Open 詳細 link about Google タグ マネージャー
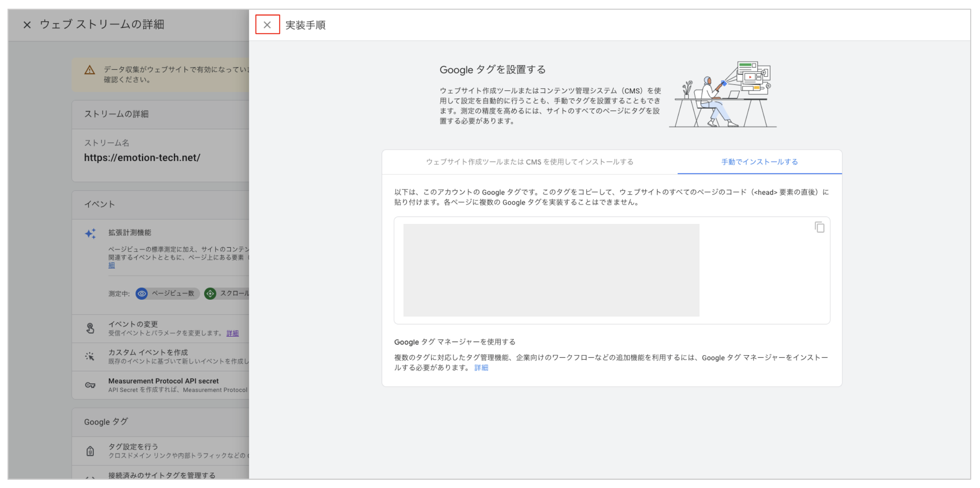This screenshot has width=980, height=488. coord(481,368)
